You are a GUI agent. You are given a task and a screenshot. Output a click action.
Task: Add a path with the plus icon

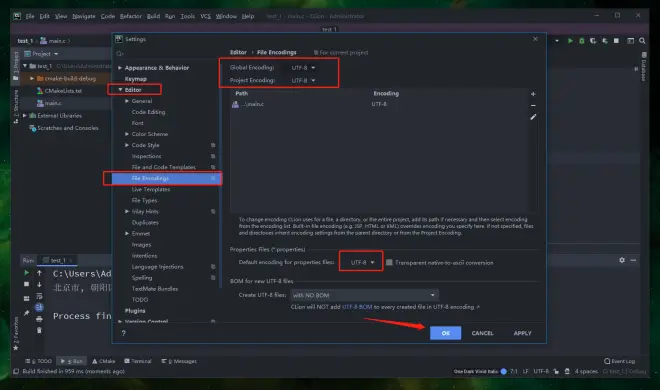(x=533, y=94)
